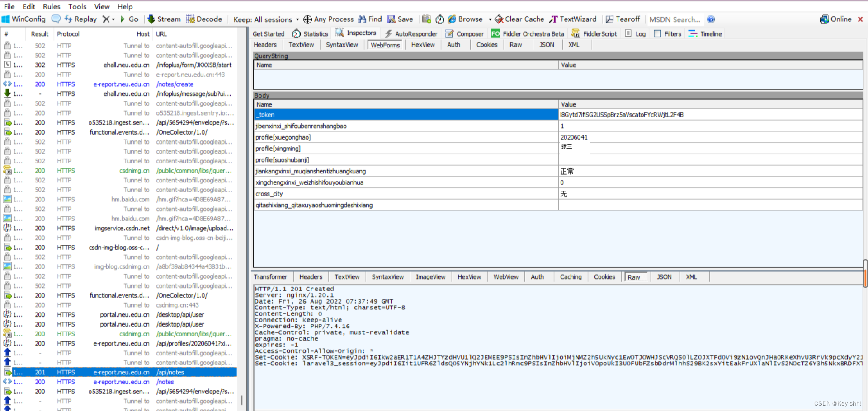This screenshot has height=411, width=868.
Task: Select the request HexView inspector tab
Action: [x=423, y=45]
